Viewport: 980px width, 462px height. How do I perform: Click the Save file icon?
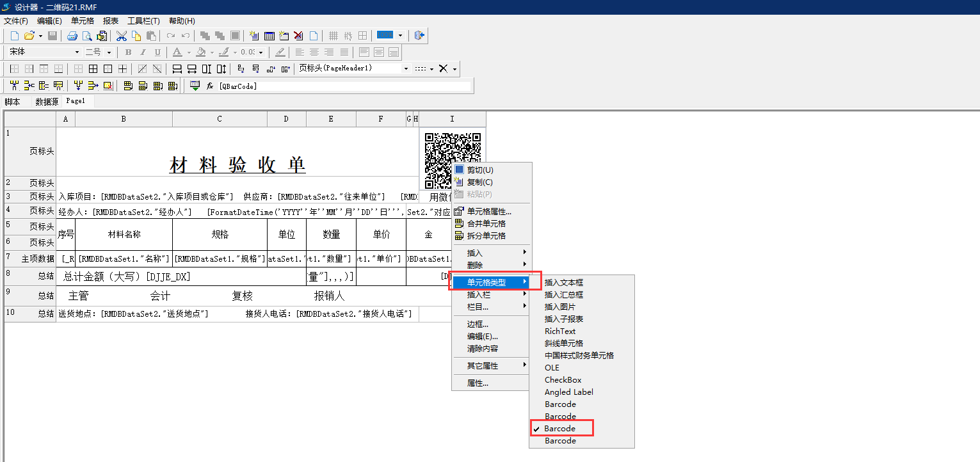[x=52, y=36]
